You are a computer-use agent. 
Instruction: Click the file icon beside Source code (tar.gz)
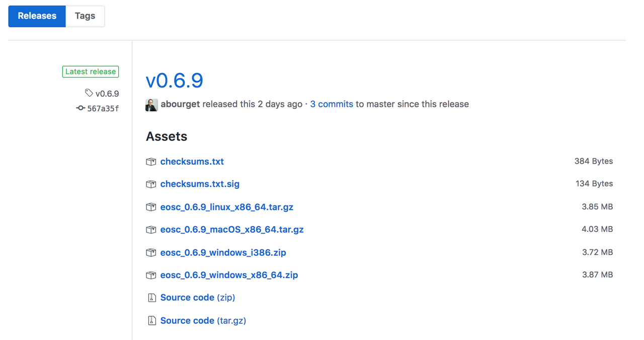pos(151,320)
